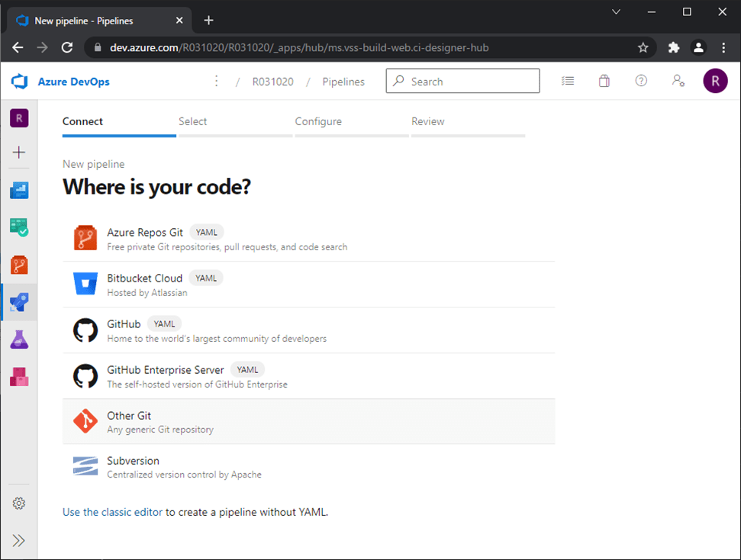The image size is (741, 560).
Task: Open Repos hub in the sidebar
Action: [19, 265]
